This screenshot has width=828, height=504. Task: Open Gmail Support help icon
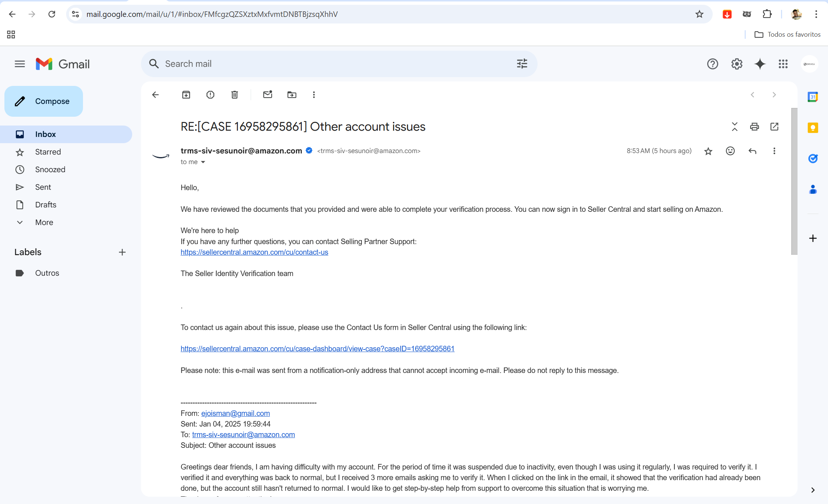[x=712, y=64]
